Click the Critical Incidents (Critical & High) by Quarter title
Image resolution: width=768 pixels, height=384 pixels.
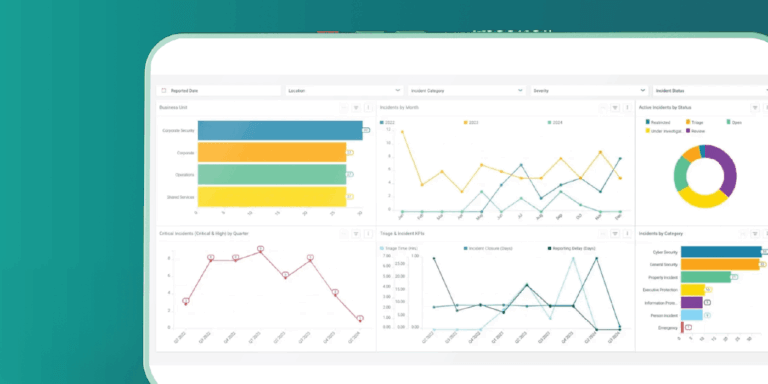click(x=204, y=234)
